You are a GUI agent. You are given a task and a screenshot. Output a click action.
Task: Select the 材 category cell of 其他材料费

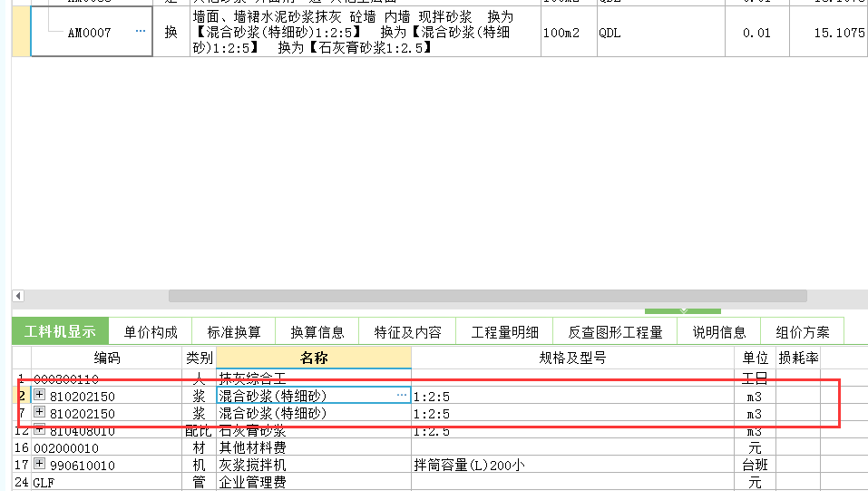point(200,447)
